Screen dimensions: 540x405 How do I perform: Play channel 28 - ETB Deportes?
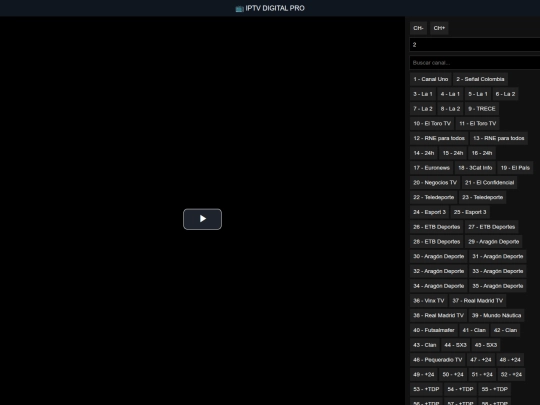tap(436, 242)
